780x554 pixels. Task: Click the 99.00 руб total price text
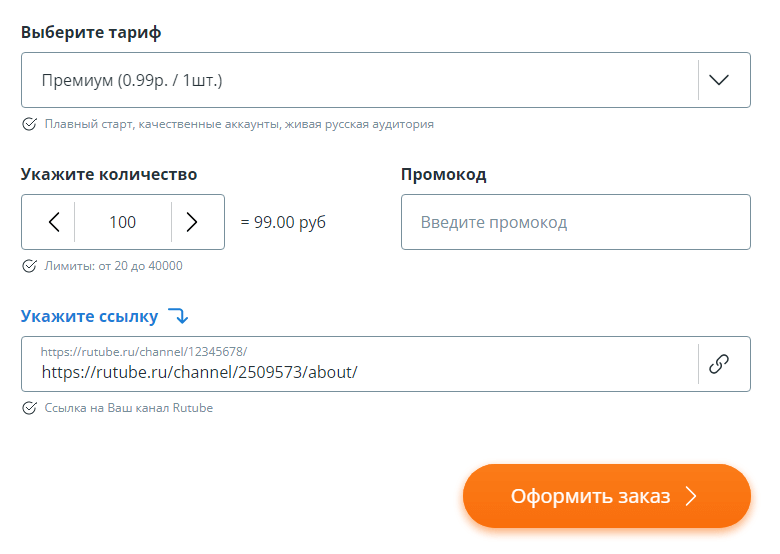click(x=284, y=222)
